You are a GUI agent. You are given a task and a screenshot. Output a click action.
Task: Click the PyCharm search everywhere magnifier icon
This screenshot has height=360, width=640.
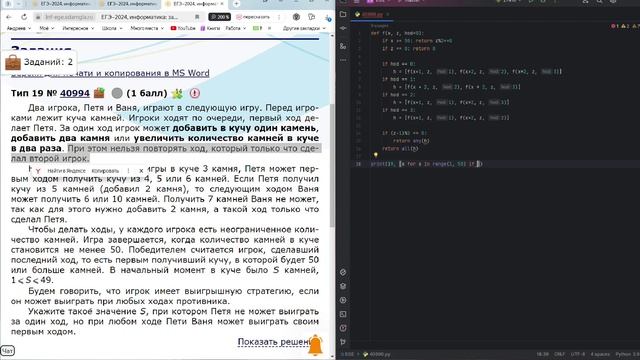(599, 2)
